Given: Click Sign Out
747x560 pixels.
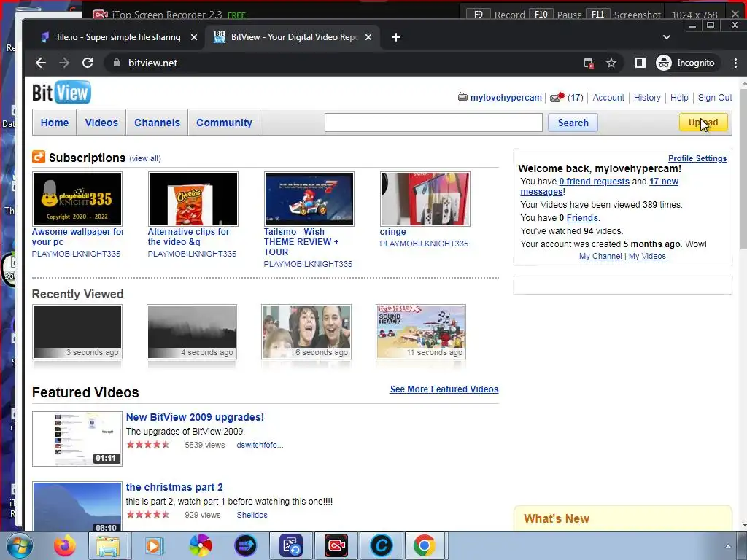Looking at the screenshot, I should (x=715, y=97).
